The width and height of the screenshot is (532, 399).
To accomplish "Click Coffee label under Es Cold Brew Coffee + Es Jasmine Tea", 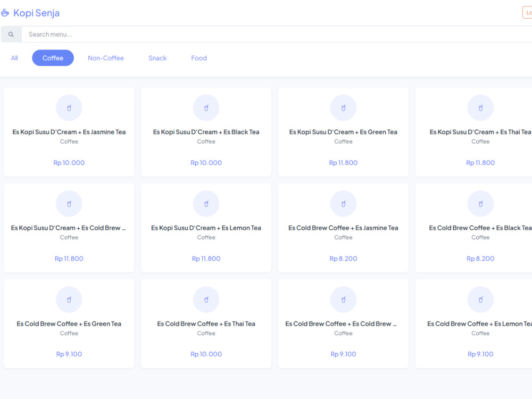I will tap(343, 237).
